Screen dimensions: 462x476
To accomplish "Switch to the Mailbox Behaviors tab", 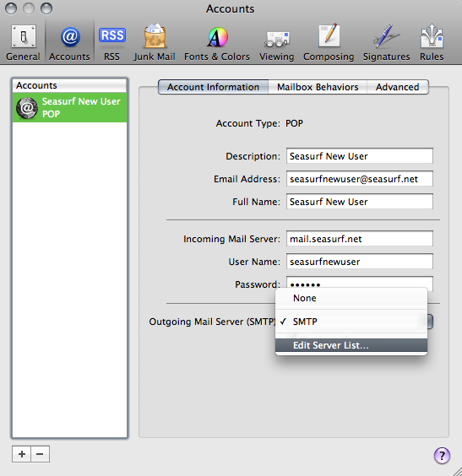I will 318,87.
